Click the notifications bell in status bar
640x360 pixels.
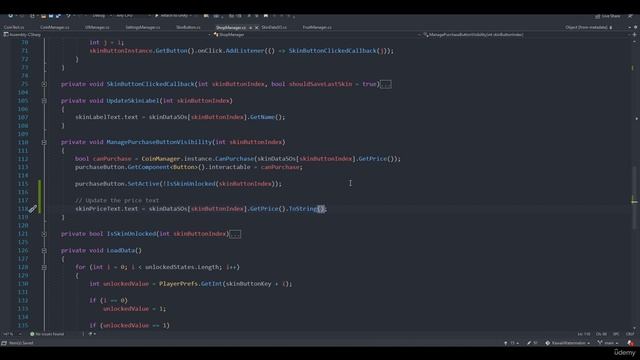click(631, 343)
